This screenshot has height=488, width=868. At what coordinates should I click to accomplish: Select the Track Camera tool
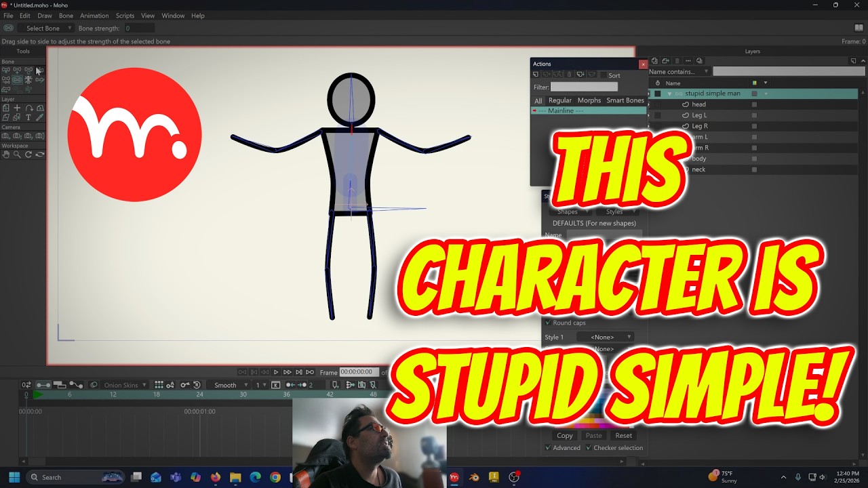[x=6, y=136]
